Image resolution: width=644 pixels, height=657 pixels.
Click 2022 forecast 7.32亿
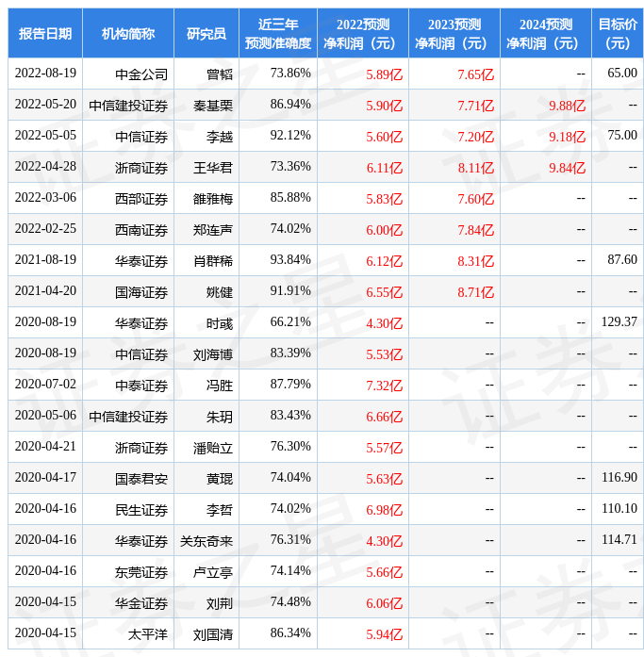pos(384,386)
